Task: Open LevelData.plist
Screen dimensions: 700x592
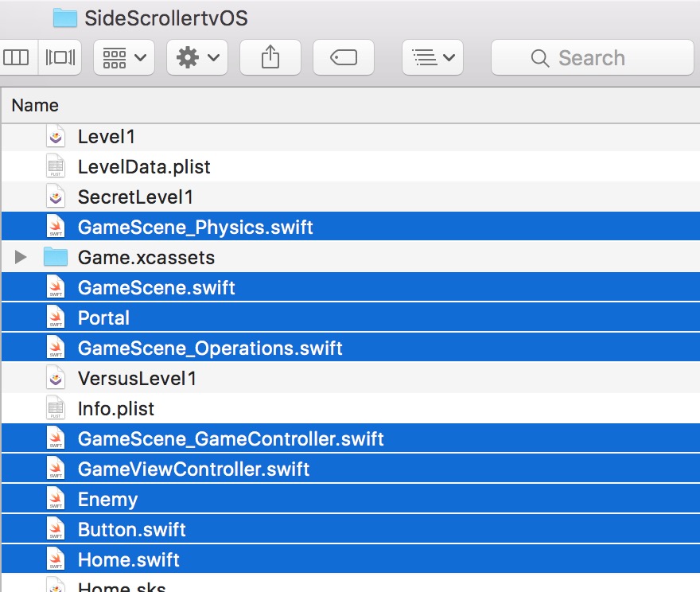Action: [143, 166]
